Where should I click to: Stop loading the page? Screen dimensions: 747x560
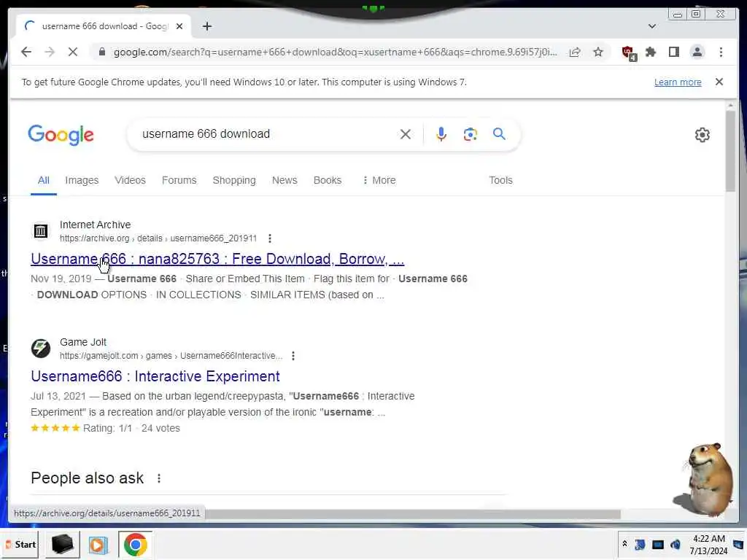pyautogui.click(x=73, y=52)
